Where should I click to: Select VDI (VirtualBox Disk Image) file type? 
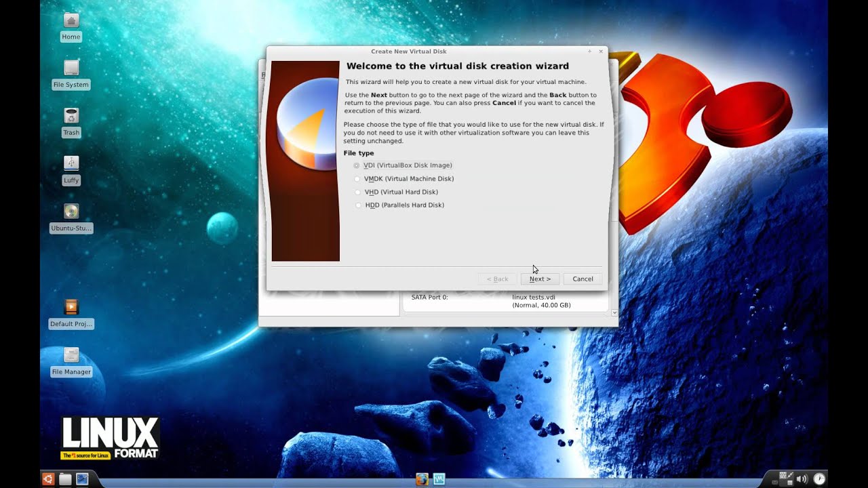point(403,165)
